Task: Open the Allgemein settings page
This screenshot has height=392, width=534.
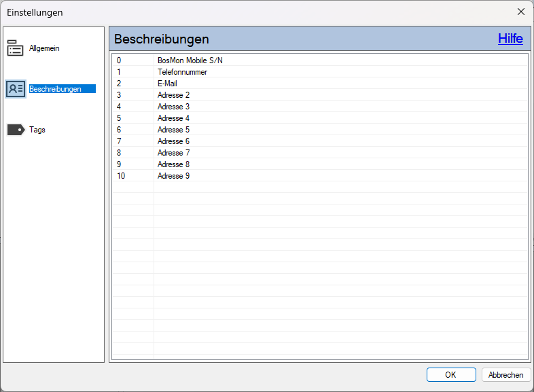Action: pos(44,48)
